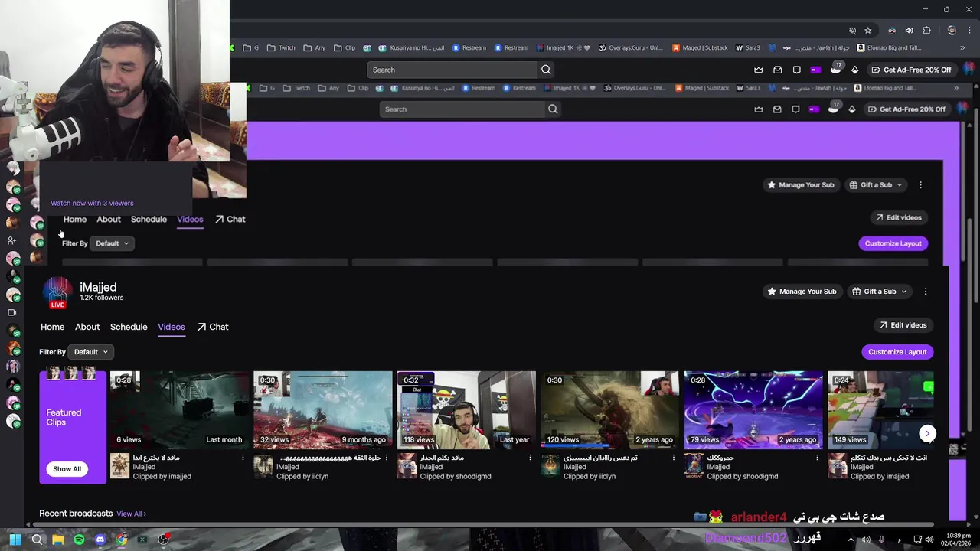Click the search magnifier button in main Twitch bar

(546, 70)
